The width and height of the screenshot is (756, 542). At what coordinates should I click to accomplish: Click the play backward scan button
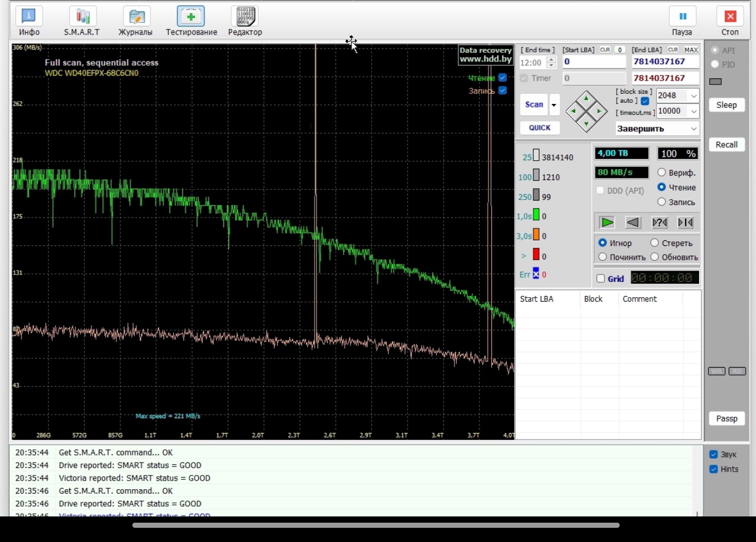[633, 222]
